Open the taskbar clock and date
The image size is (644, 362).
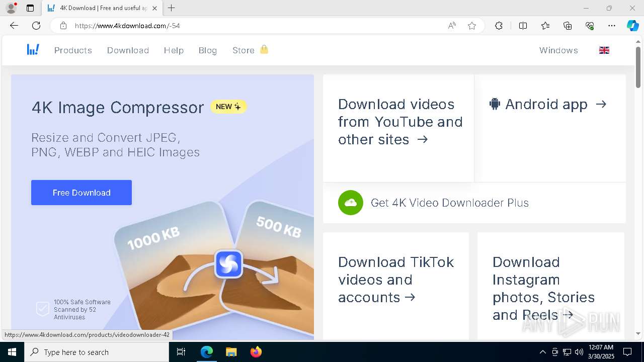click(600, 352)
